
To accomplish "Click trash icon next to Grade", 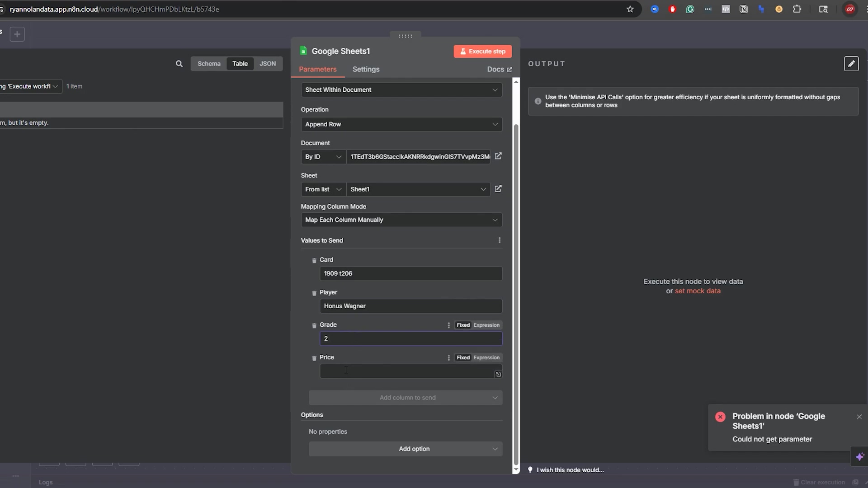I will 314,326.
